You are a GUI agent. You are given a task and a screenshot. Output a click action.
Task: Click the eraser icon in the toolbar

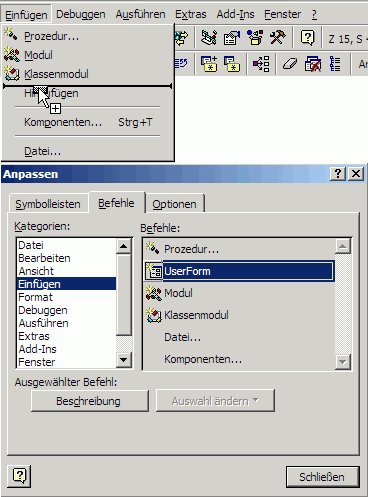click(x=290, y=63)
